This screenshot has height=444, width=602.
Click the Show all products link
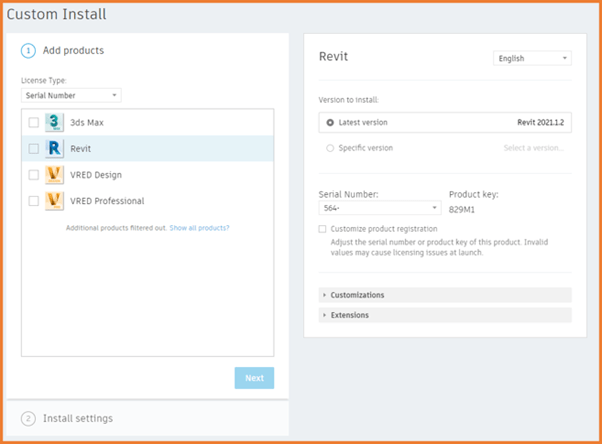(x=199, y=228)
